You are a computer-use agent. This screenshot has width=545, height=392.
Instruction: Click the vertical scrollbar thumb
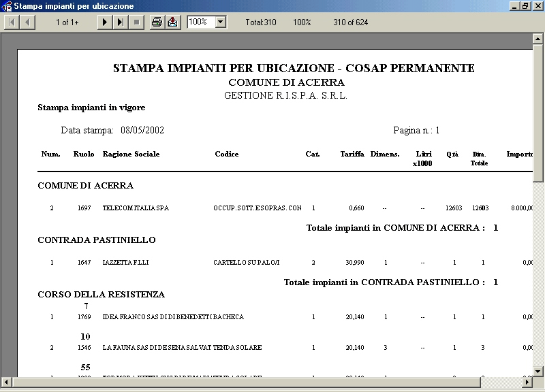click(x=538, y=112)
